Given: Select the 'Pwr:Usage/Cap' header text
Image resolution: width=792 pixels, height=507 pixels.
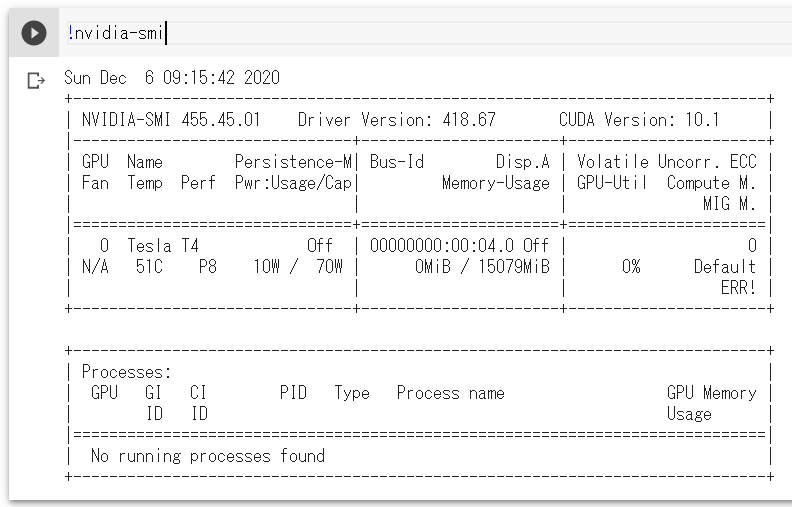Looking at the screenshot, I should click(293, 183).
